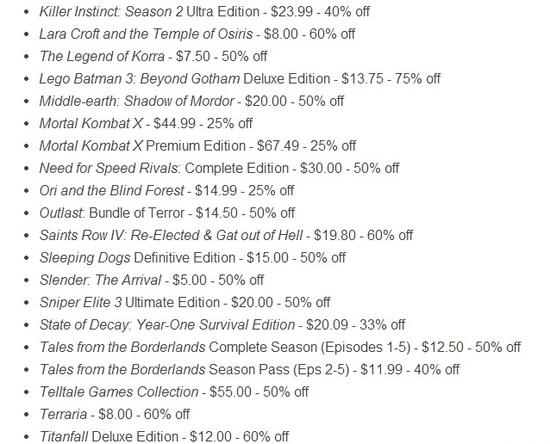This screenshot has width=550, height=444.
Task: Click The Legend of Korra list item
Action: [x=153, y=56]
